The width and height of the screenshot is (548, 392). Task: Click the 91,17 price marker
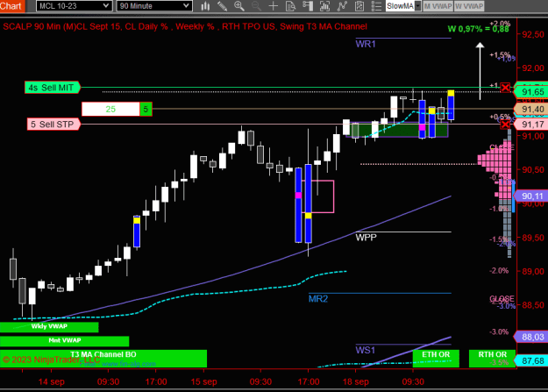[x=530, y=125]
